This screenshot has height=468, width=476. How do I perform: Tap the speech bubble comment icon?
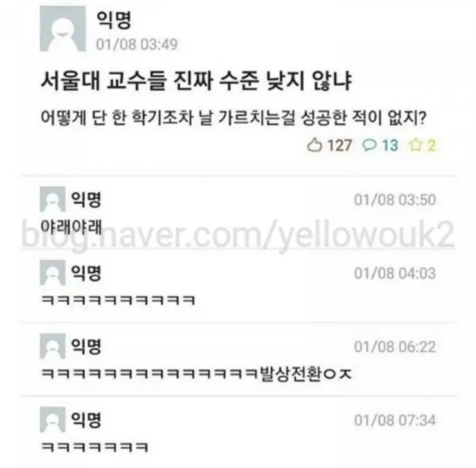369,145
